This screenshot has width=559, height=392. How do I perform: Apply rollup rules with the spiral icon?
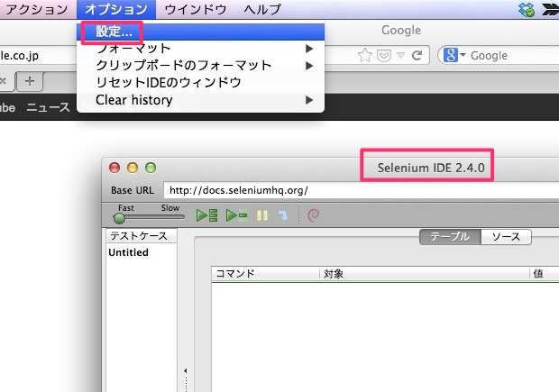tap(314, 215)
